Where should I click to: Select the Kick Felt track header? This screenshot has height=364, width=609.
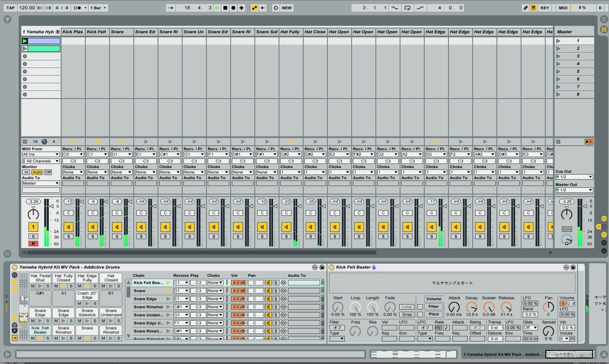coord(97,32)
